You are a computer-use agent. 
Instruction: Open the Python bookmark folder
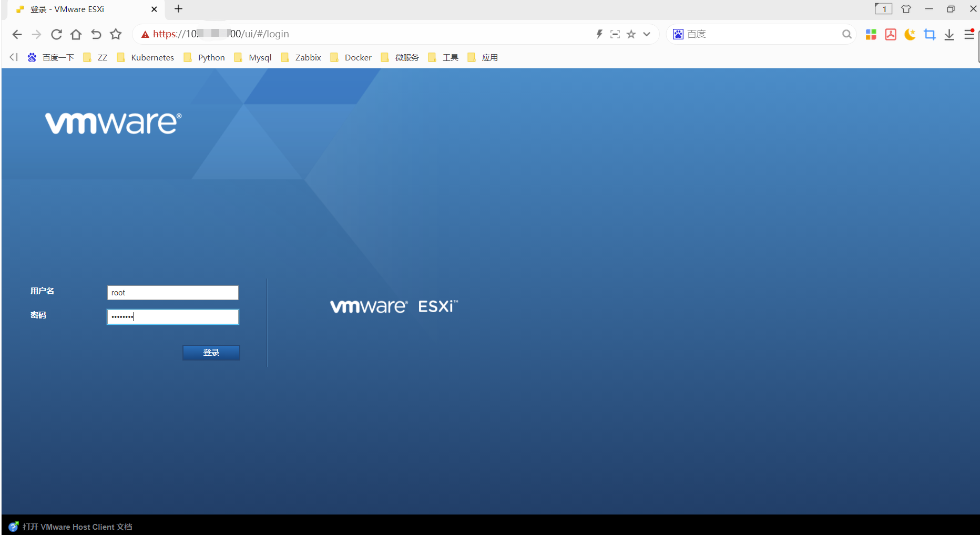coord(204,57)
